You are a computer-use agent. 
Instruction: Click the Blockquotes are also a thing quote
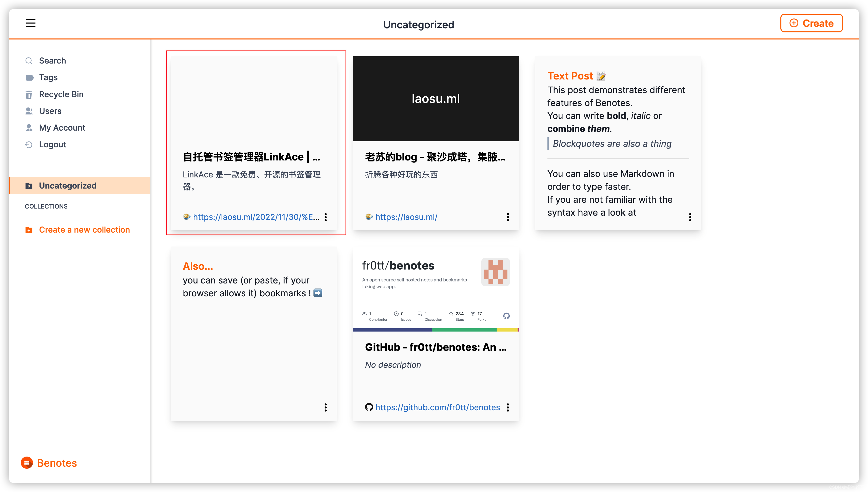click(612, 143)
